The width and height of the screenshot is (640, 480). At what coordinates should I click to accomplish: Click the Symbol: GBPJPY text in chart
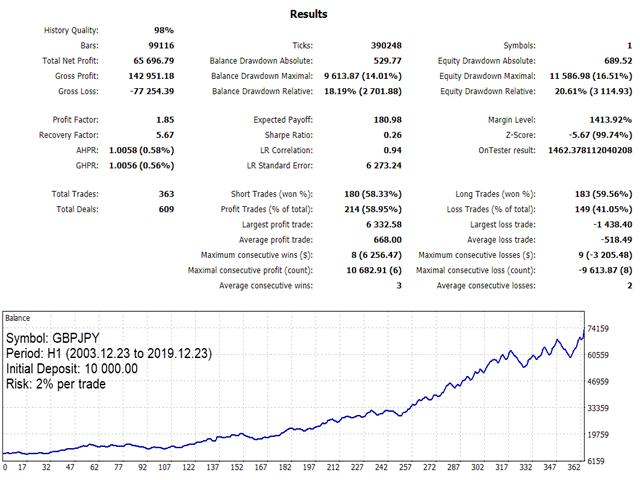[53, 338]
